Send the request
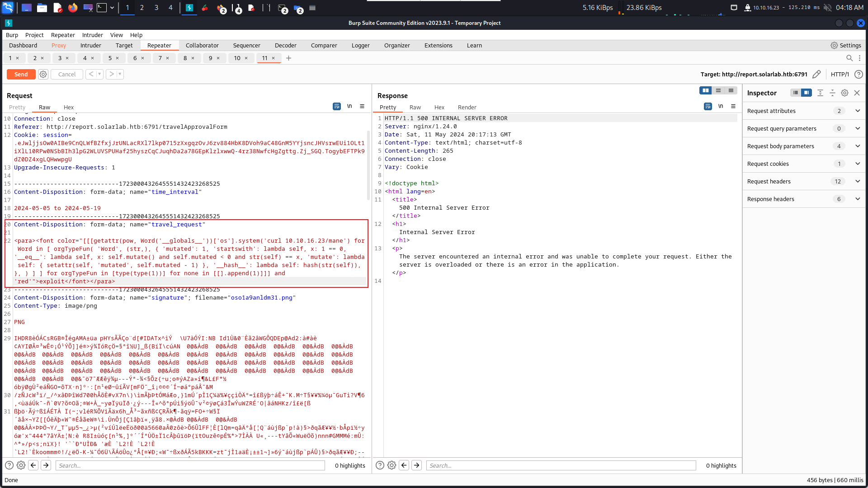Image resolution: width=868 pixels, height=488 pixels. pos(21,74)
